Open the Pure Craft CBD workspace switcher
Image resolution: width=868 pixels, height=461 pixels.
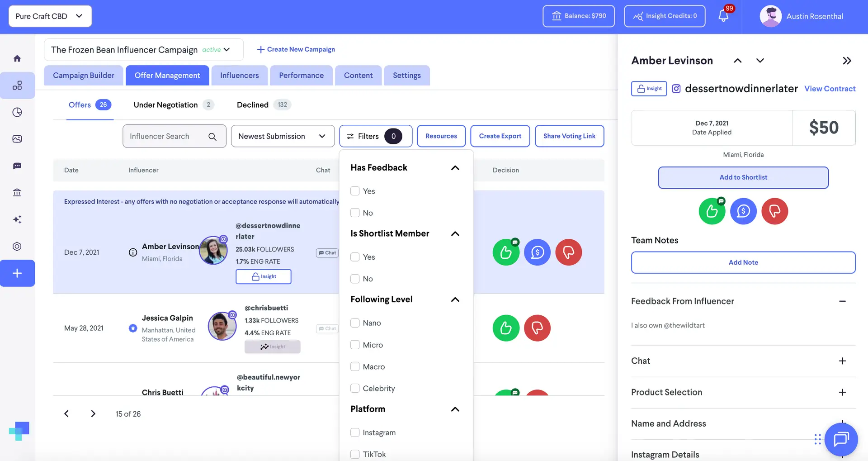[50, 16]
